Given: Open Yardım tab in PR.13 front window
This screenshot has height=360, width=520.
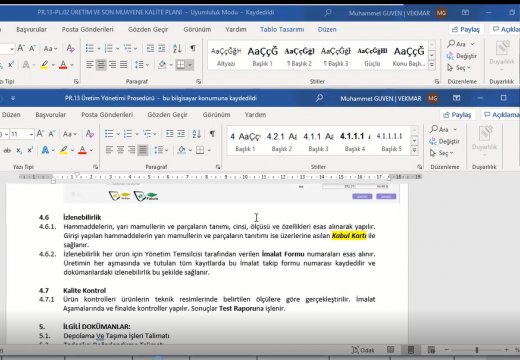Looking at the screenshot, I should pos(255,115).
